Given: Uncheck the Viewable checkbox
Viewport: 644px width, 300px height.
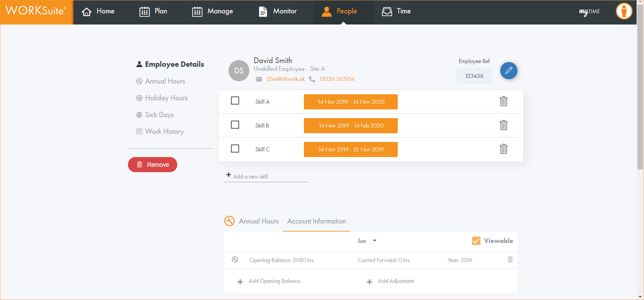Looking at the screenshot, I should click(x=476, y=241).
